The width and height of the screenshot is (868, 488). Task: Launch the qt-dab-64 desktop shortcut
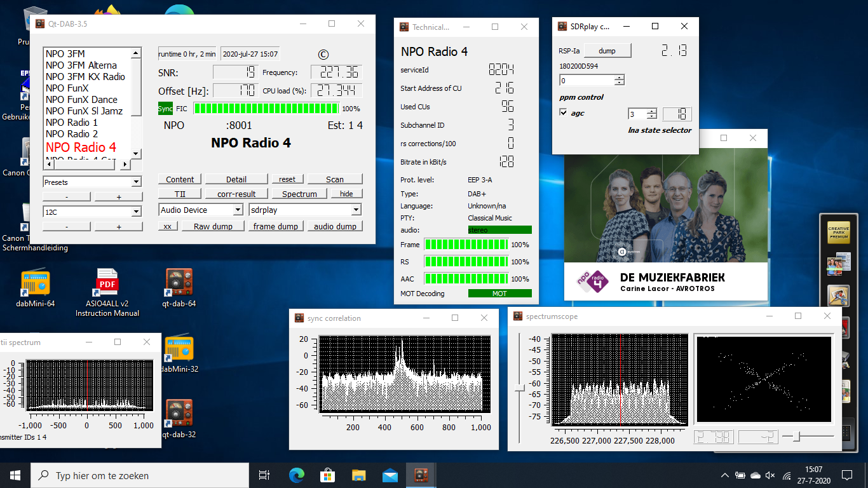pyautogui.click(x=179, y=288)
